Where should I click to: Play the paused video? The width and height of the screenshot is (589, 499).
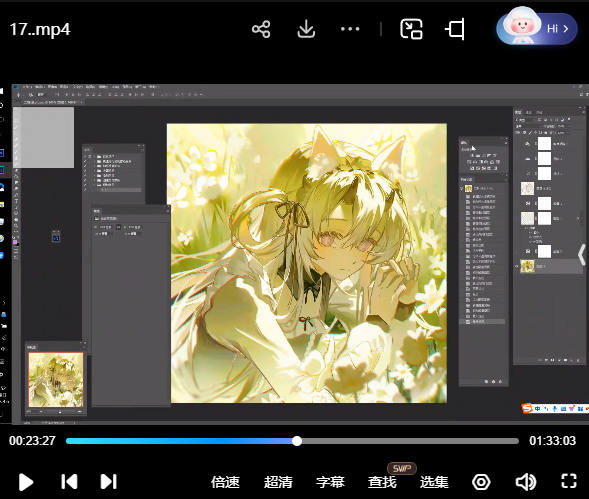coord(26,482)
